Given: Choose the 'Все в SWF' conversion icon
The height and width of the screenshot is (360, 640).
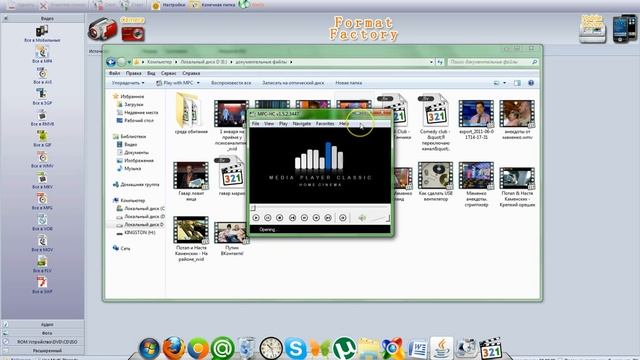Looking at the screenshot, I should [42, 283].
